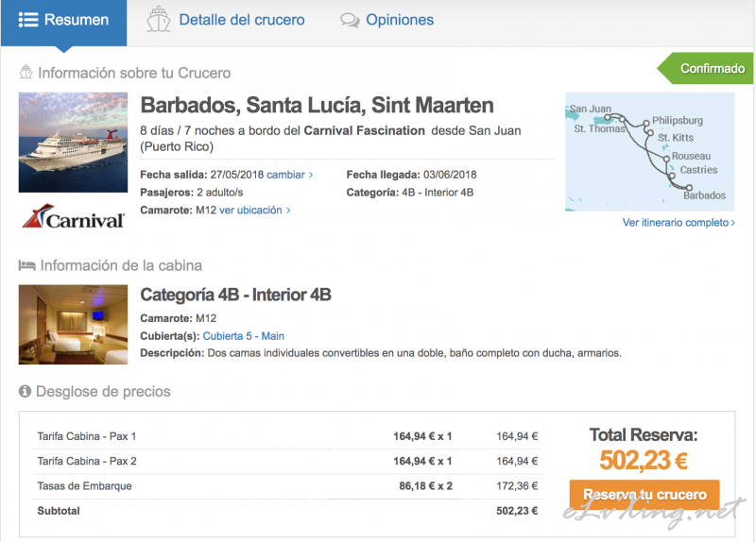Click the title Barbados, Santa Lucía, Sint Maarten
Viewport: 756px width, 542px height.
click(317, 105)
